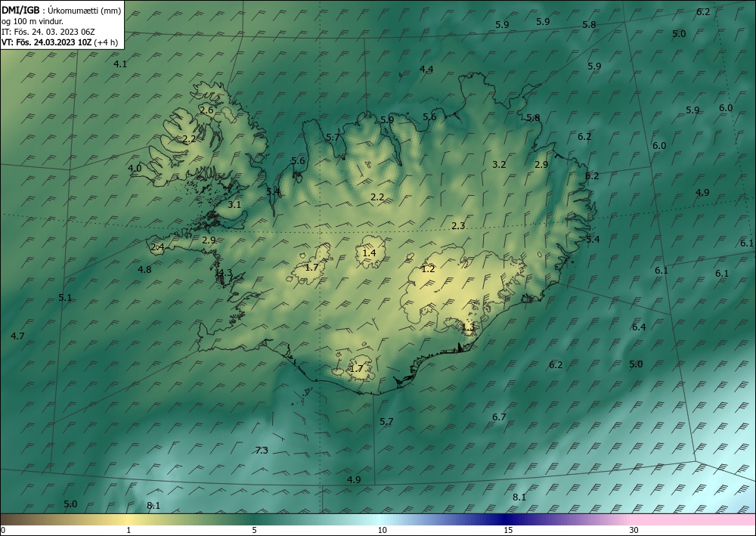The height and width of the screenshot is (536, 756).
Task: Click the color scale tick label 15
Action: (508, 530)
